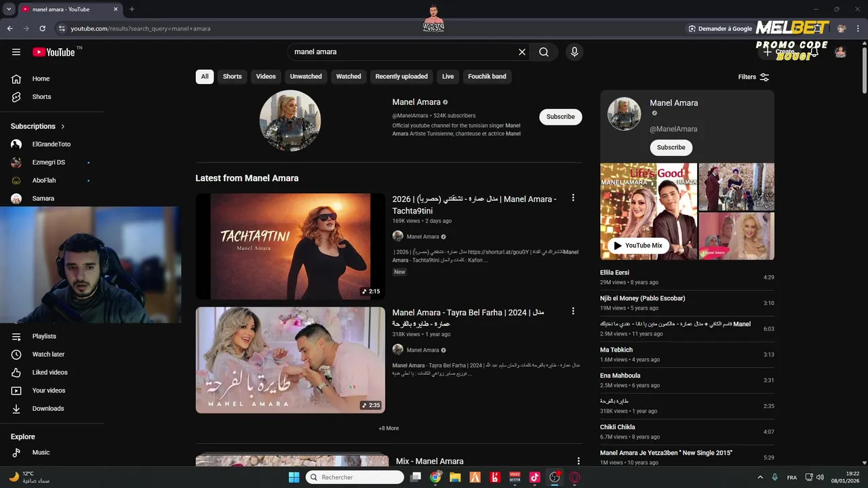
Task: Click the Windows Rechercher search box
Action: (x=355, y=477)
